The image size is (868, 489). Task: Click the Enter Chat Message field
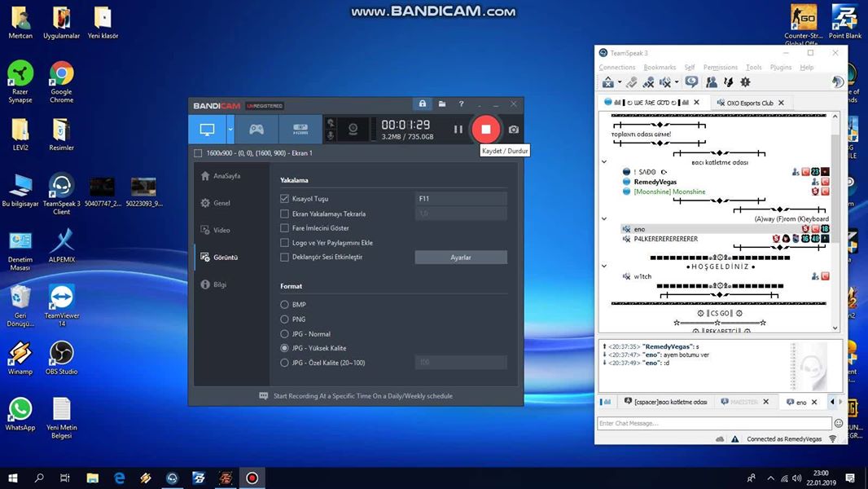tap(713, 423)
